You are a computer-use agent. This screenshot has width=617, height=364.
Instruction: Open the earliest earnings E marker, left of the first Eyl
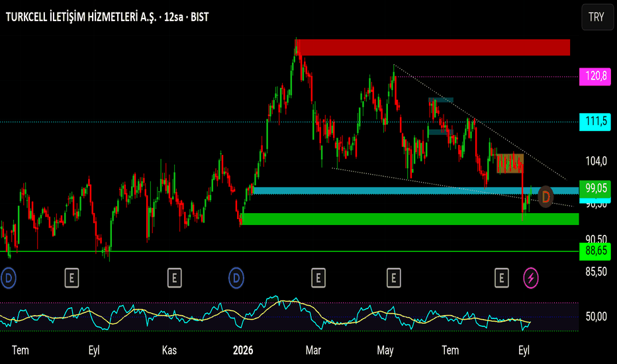click(71, 278)
